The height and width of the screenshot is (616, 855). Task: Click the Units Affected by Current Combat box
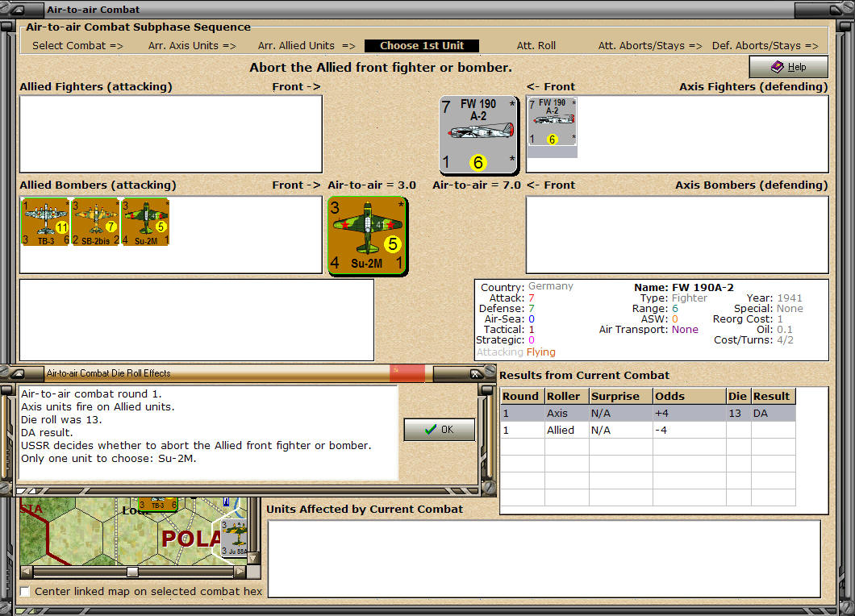click(x=544, y=559)
